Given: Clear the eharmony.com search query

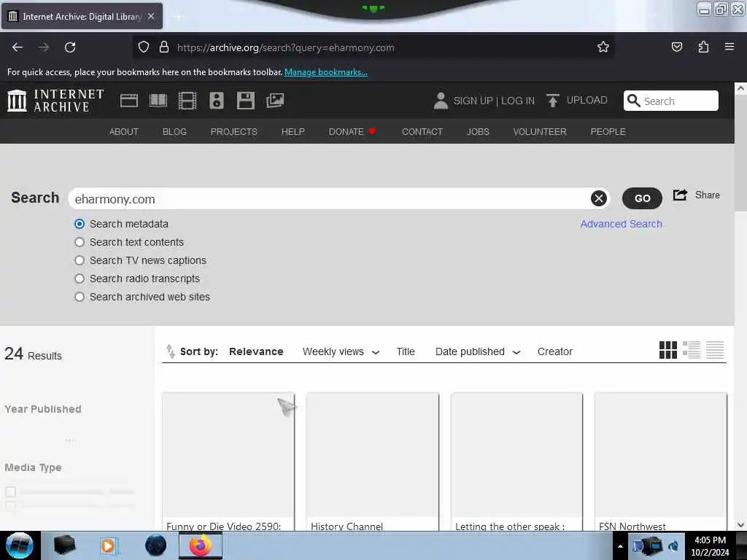Looking at the screenshot, I should pos(599,198).
